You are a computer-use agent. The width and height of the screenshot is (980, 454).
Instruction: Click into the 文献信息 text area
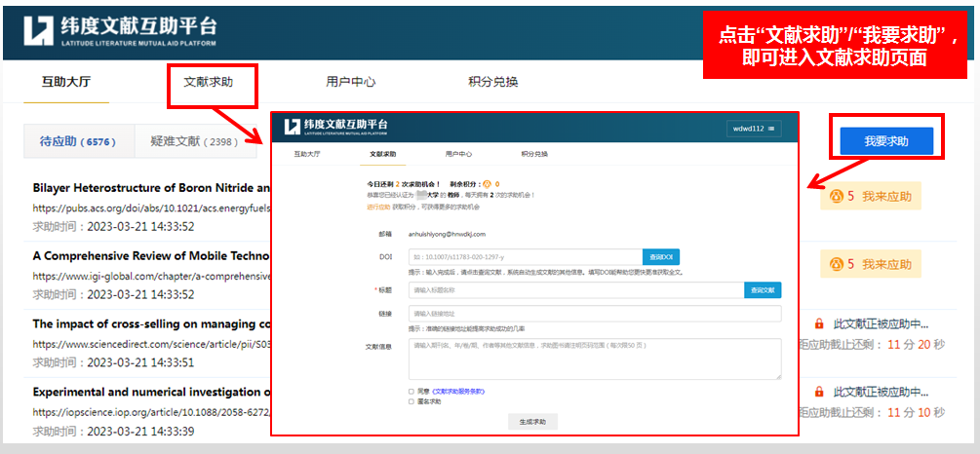tap(595, 359)
